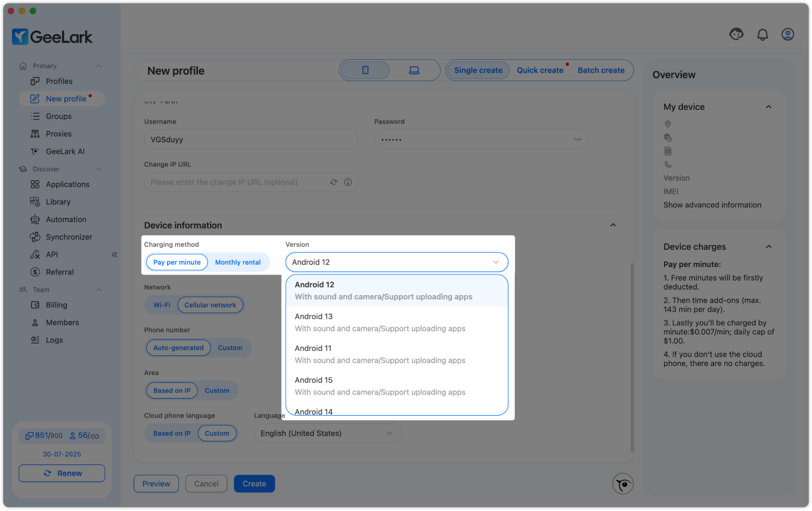
Task: Collapse the Device information section
Action: 613,225
